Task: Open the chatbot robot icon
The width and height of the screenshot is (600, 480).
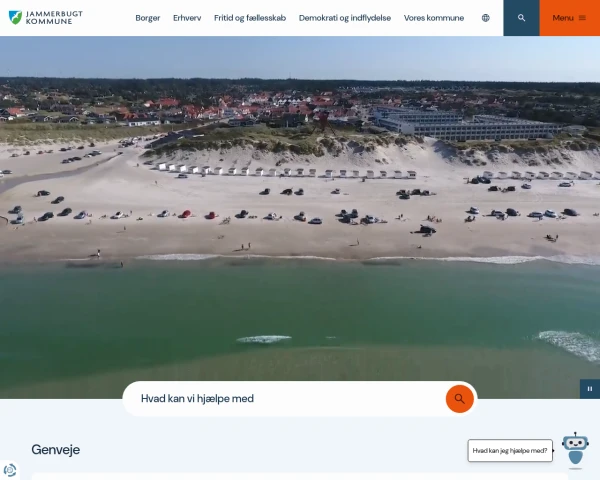Action: (575, 449)
